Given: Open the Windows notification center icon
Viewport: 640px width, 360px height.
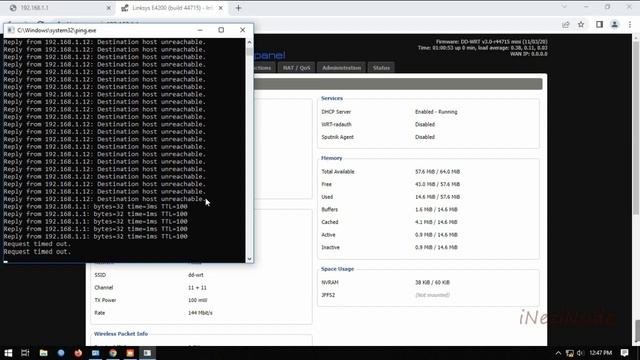Looking at the screenshot, I should point(624,353).
